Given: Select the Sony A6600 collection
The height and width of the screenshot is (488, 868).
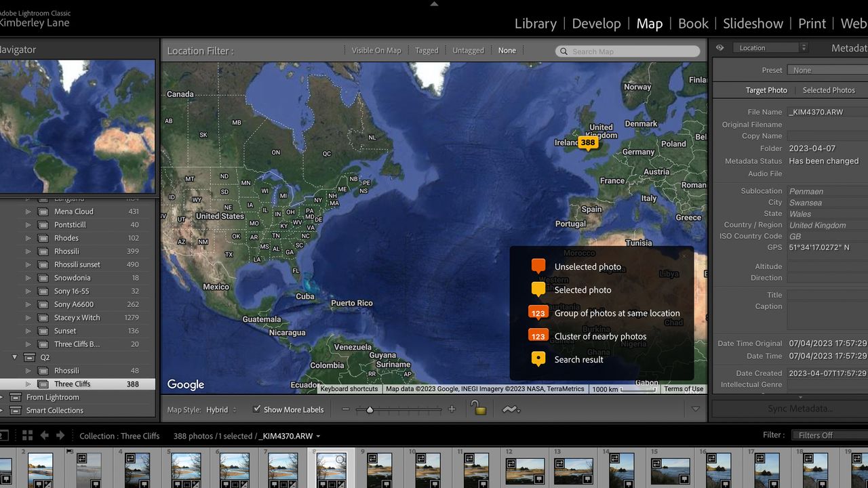Looking at the screenshot, I should [78, 304].
